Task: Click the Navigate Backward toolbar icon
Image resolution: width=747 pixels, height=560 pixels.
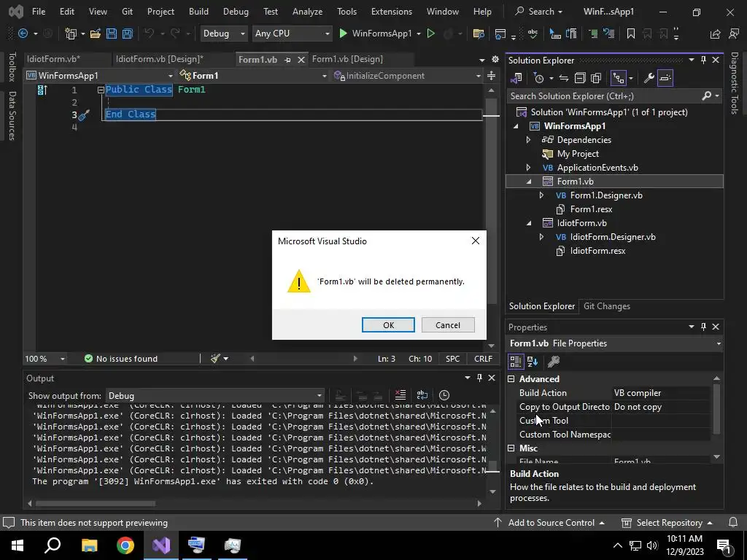Action: pos(23,34)
